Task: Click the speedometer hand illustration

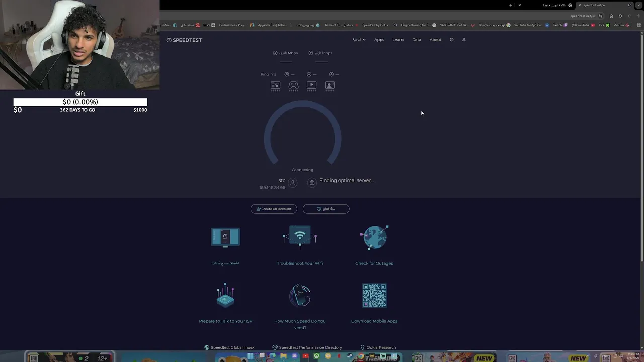Action: pos(300,295)
